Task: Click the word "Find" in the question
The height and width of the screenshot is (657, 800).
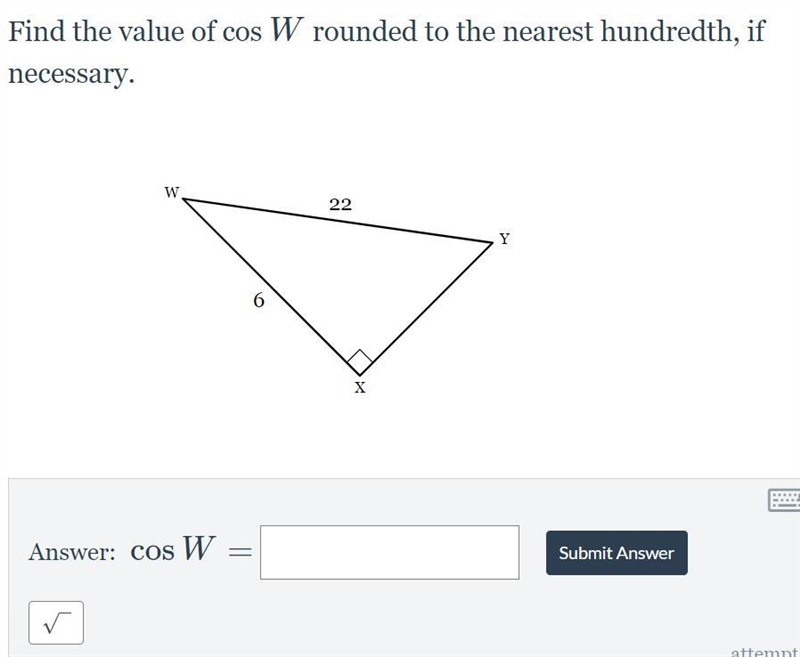Action: (37, 31)
